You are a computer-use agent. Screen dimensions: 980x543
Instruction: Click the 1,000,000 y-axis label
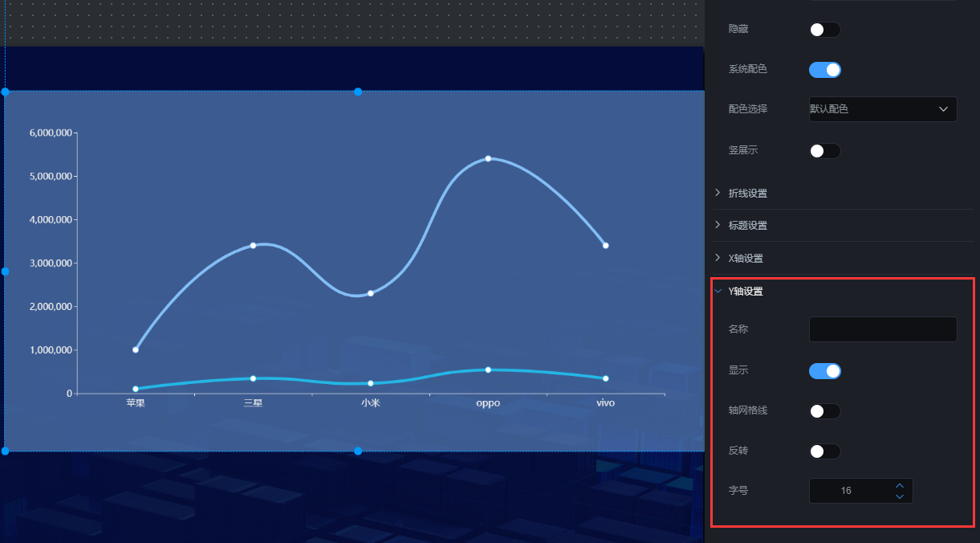click(51, 350)
